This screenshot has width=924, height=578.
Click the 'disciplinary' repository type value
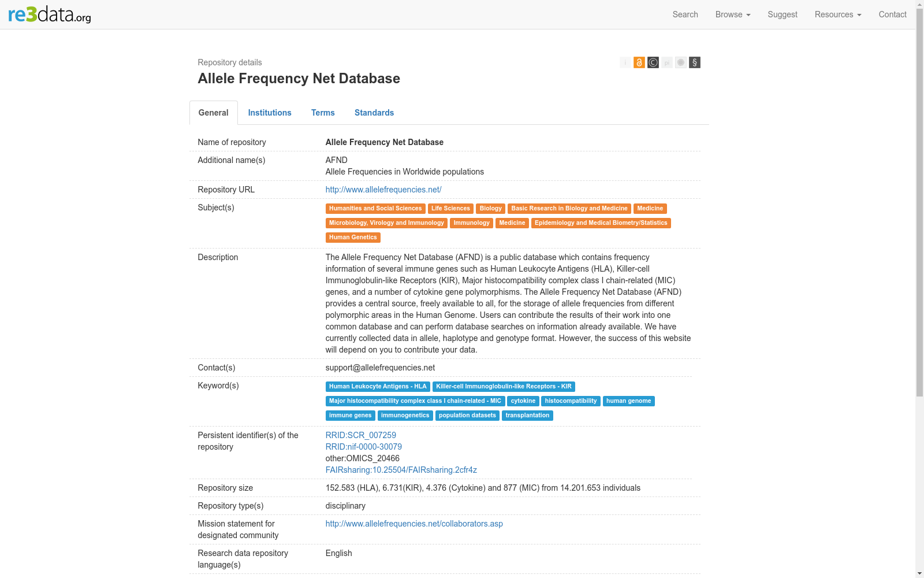(345, 506)
